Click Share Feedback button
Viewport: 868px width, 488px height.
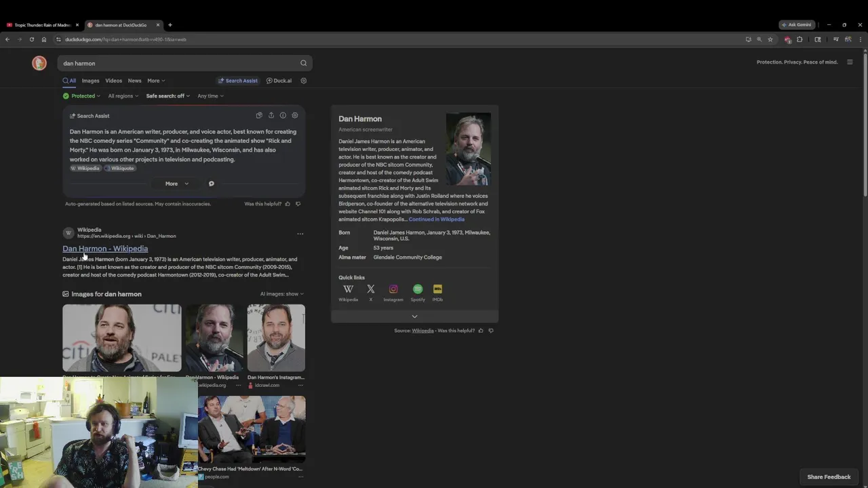pos(829,477)
